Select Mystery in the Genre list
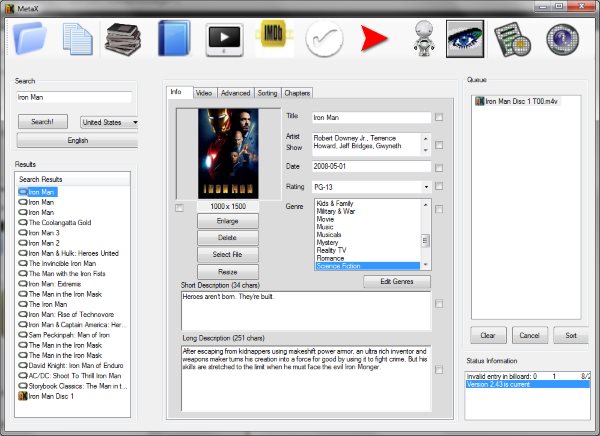 click(367, 242)
